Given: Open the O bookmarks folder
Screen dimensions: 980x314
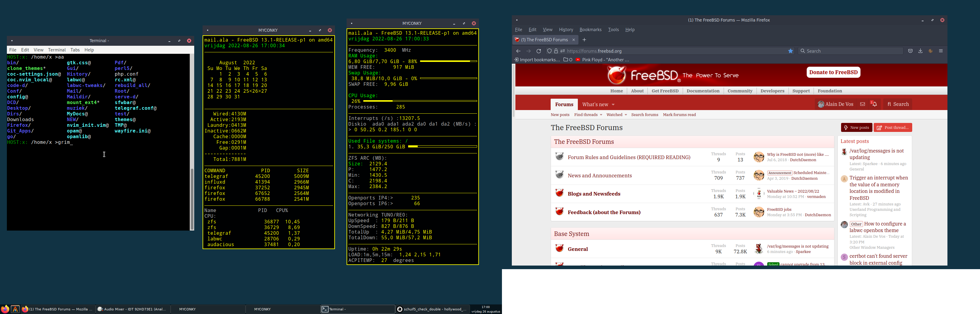Looking at the screenshot, I should (x=568, y=60).
